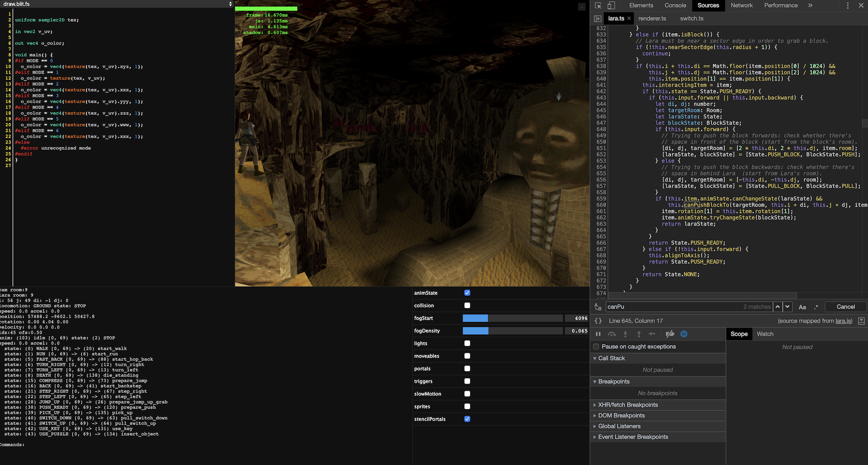Screen dimensions: 868x465
Task: Open the renderer.ts file tab
Action: pyautogui.click(x=652, y=18)
